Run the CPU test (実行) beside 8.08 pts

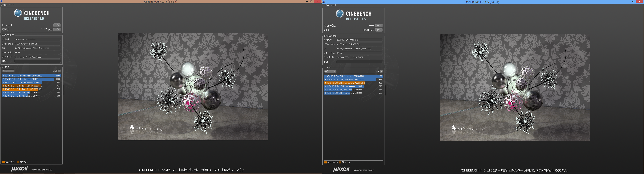pos(379,30)
